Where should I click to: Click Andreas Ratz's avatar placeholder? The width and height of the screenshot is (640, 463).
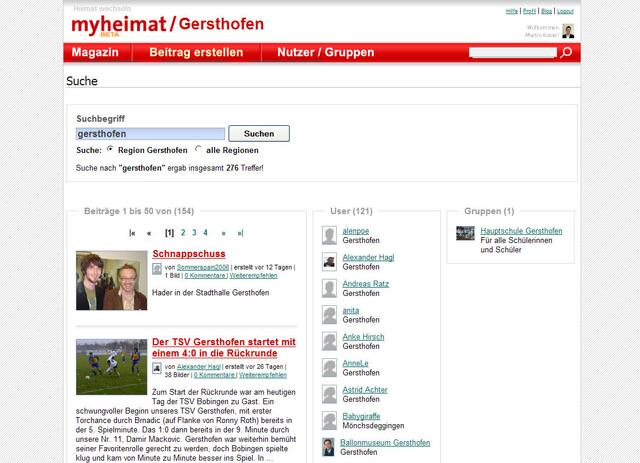(x=329, y=288)
